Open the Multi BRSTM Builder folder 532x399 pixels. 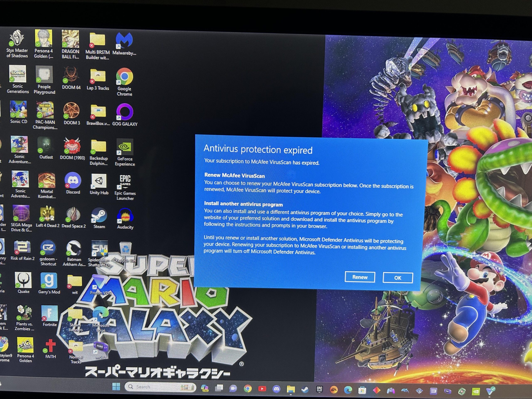coord(97,46)
